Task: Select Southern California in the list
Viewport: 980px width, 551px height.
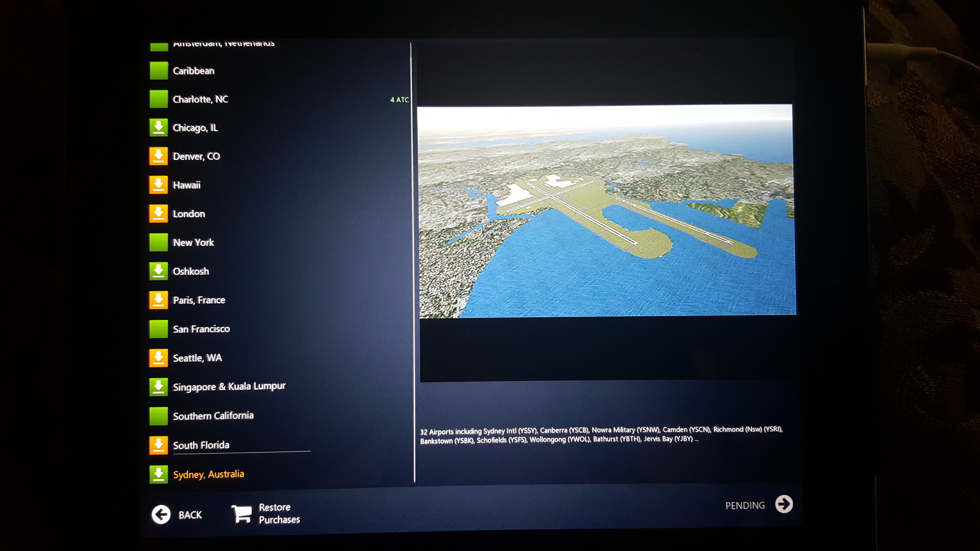Action: pyautogui.click(x=213, y=416)
